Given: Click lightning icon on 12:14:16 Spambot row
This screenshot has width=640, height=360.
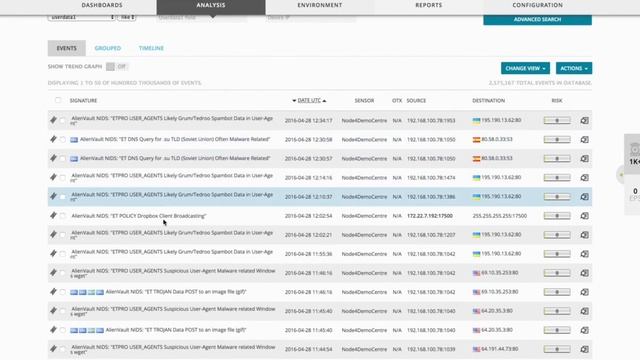Looking at the screenshot, I should tap(53, 177).
